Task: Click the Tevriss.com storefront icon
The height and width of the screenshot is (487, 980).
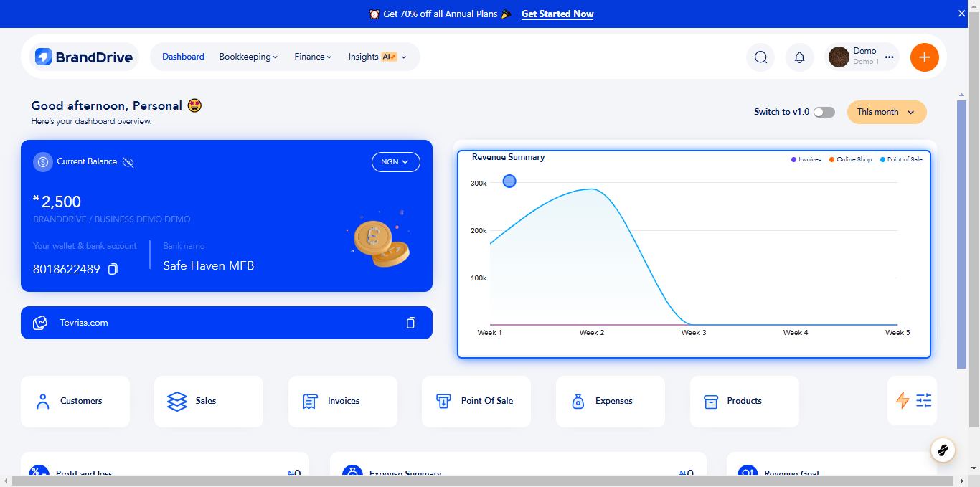Action: [x=40, y=323]
